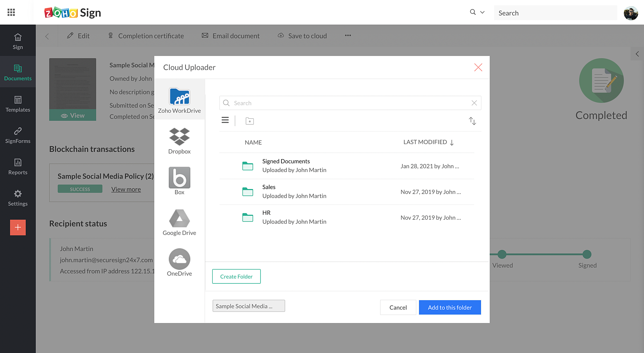This screenshot has height=353, width=644.
Task: Open the Signed Documents folder
Action: tap(346, 166)
